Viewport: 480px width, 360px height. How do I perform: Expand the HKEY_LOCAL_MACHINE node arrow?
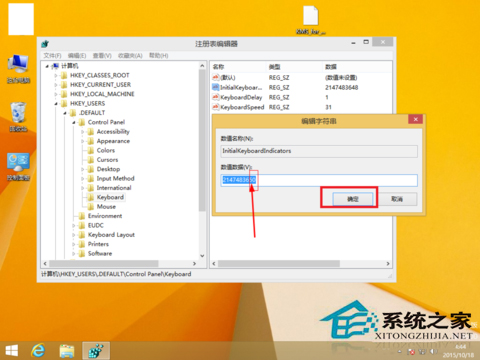point(56,94)
